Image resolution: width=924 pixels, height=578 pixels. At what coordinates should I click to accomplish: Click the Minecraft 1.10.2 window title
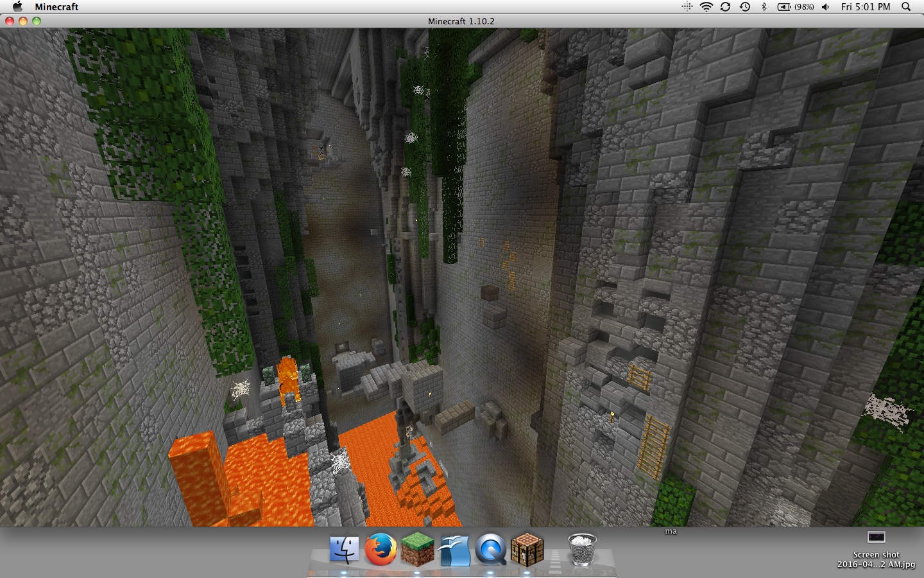(x=461, y=21)
